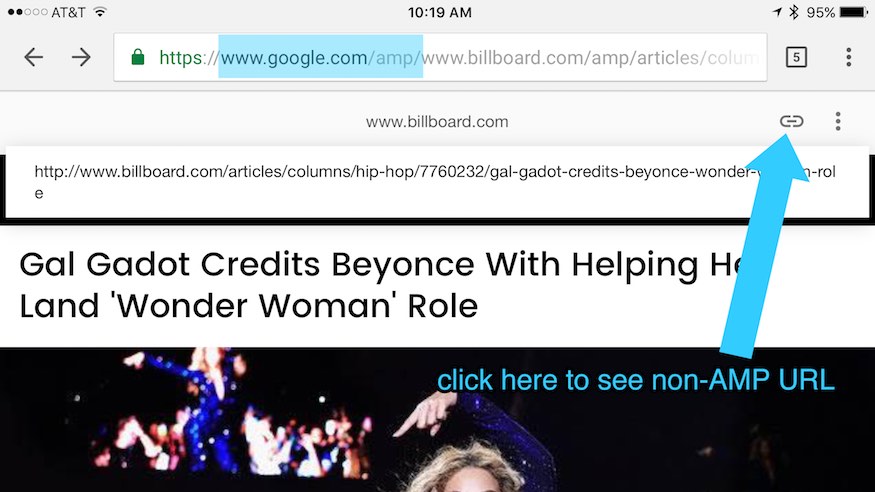Screen dimensions: 875x492
Task: Click the 'click here to see non-AMP URL' caption
Action: pos(636,380)
